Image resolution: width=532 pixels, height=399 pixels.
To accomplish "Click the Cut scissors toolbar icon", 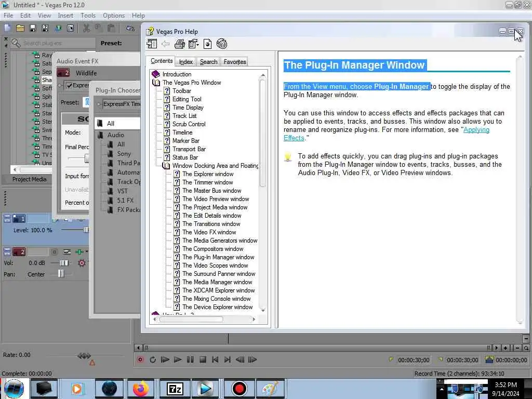I will point(87,28).
